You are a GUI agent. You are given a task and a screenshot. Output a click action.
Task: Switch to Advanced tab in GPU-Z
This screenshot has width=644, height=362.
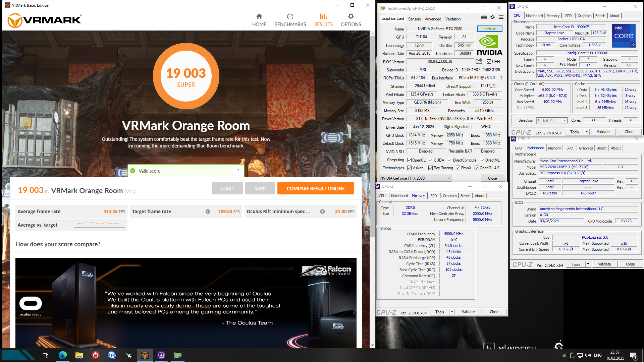[x=433, y=19]
